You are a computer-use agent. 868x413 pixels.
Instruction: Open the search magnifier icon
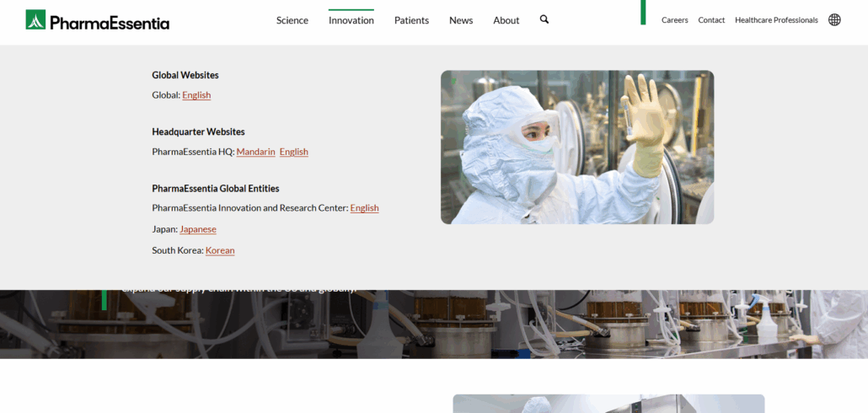[544, 19]
